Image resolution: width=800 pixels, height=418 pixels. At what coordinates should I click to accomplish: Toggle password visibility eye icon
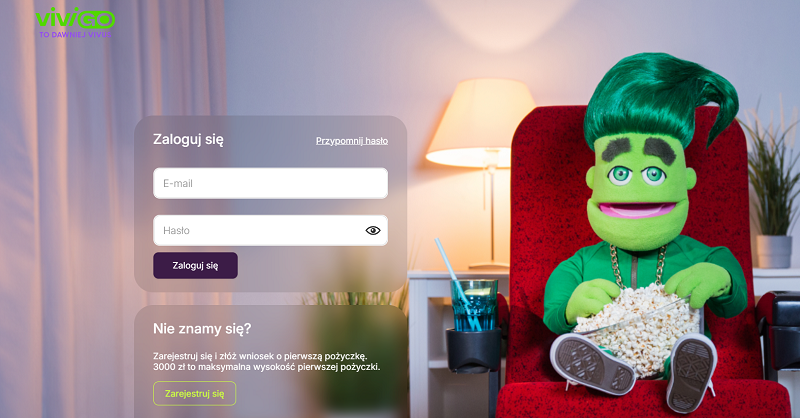[373, 231]
